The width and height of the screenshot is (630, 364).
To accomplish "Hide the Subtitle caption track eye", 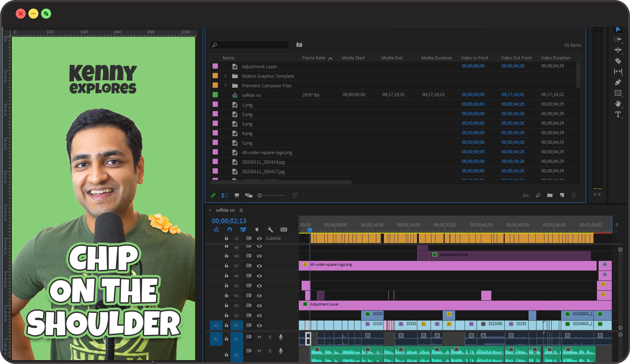I will pos(259,239).
